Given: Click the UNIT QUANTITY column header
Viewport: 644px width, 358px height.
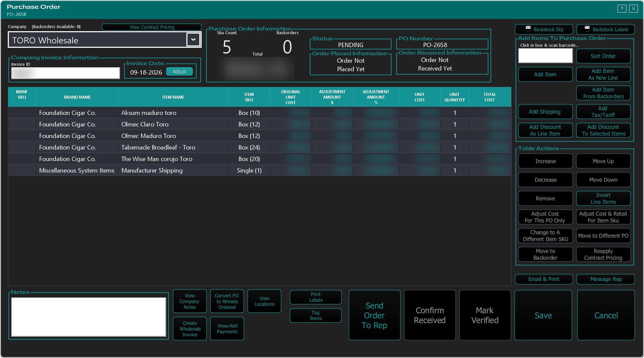Looking at the screenshot, I should (455, 97).
